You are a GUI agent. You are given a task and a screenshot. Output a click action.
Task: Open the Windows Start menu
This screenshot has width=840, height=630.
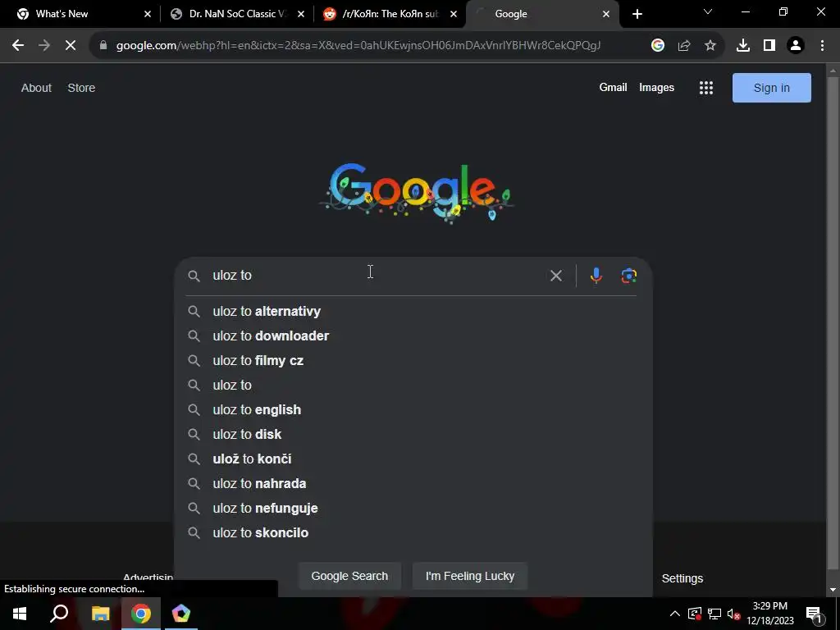tap(20, 614)
